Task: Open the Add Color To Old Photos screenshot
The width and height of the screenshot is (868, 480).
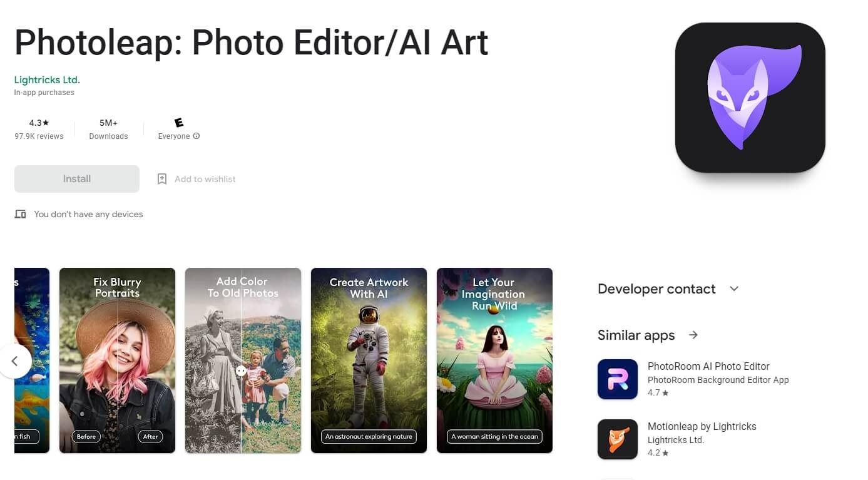Action: tap(243, 360)
